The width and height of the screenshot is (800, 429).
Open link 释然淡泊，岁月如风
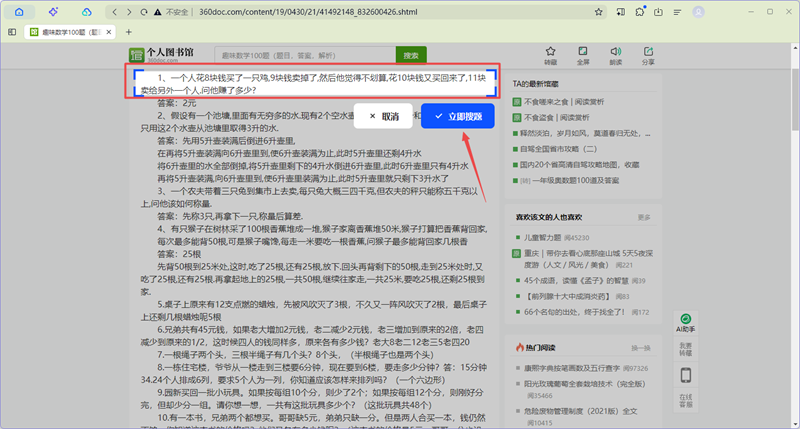coord(585,133)
